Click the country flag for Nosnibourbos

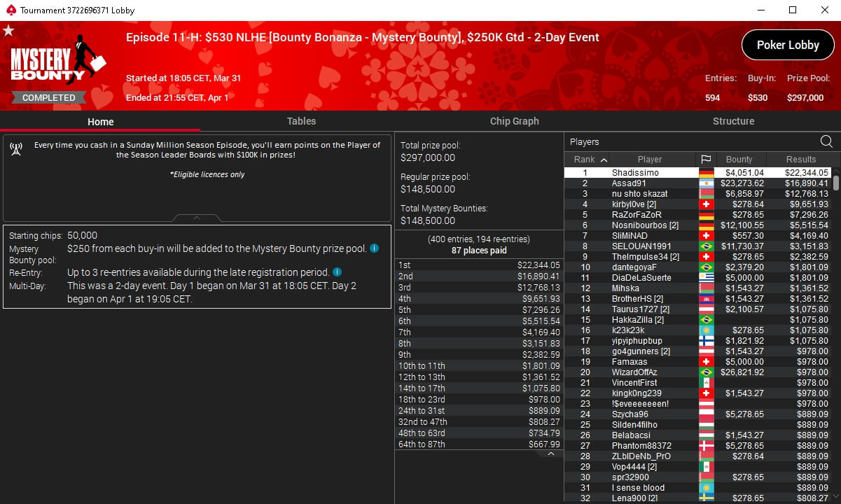pos(706,225)
